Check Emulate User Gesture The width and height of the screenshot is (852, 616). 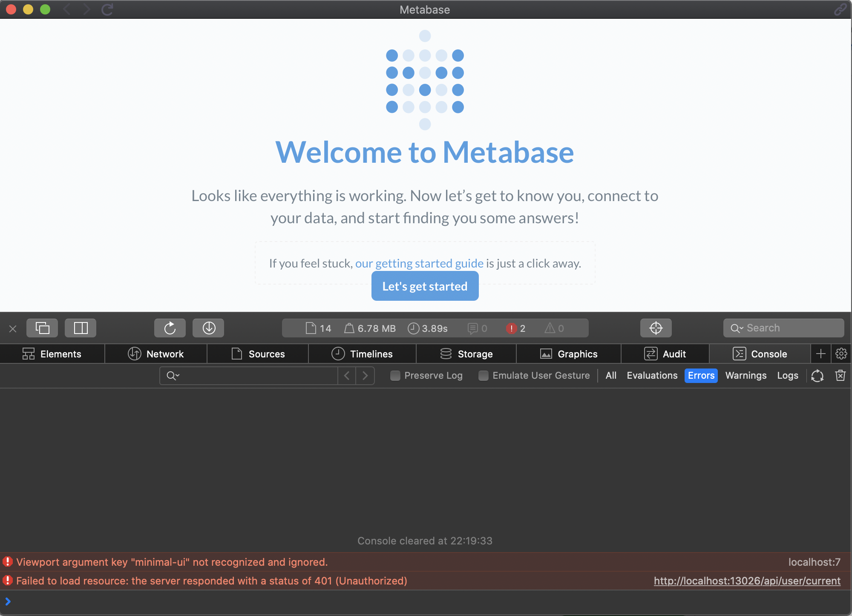point(483,376)
